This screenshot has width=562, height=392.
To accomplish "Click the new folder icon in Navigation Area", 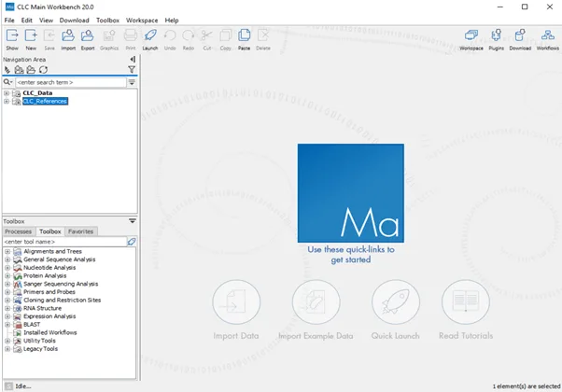I will (x=31, y=70).
